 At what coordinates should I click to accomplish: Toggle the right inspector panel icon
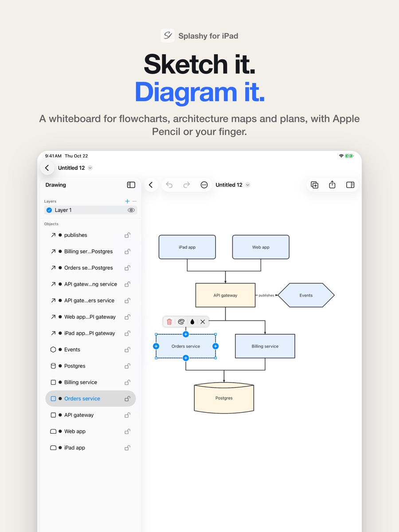click(350, 185)
